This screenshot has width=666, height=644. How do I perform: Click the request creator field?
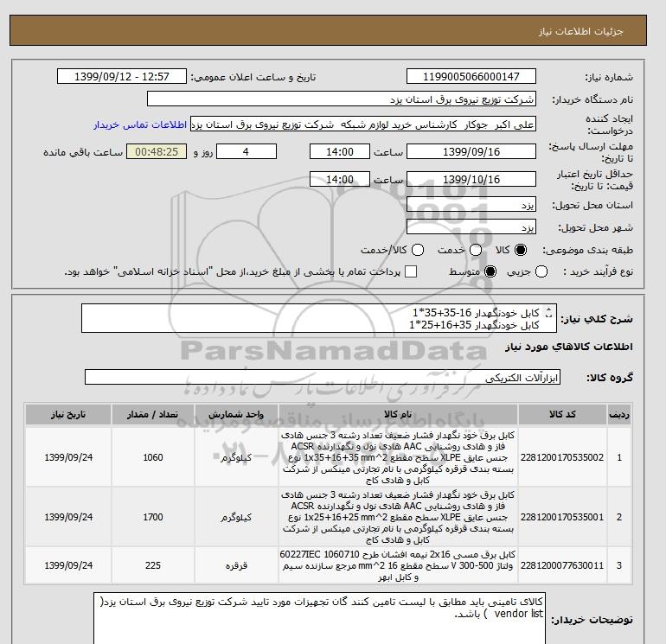[363, 124]
